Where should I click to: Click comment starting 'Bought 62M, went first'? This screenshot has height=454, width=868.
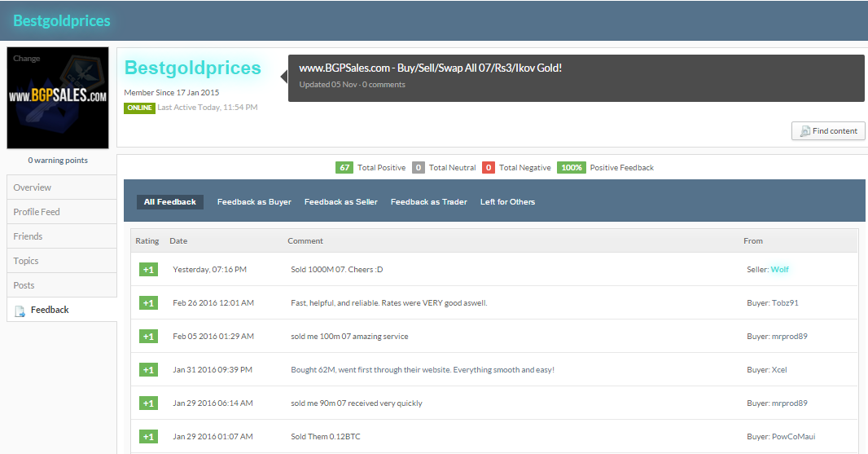pos(423,370)
